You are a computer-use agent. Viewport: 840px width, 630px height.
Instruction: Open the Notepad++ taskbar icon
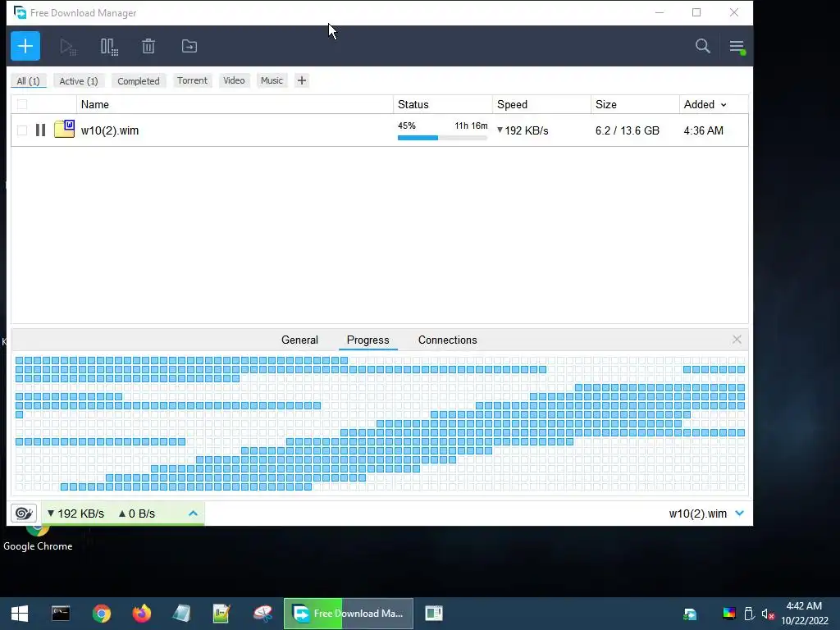(221, 614)
